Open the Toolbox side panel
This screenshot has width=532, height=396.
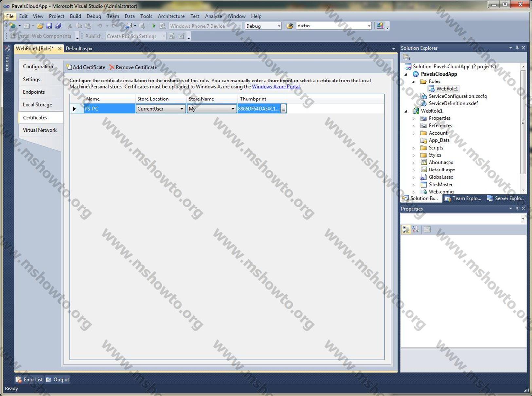click(x=7, y=59)
